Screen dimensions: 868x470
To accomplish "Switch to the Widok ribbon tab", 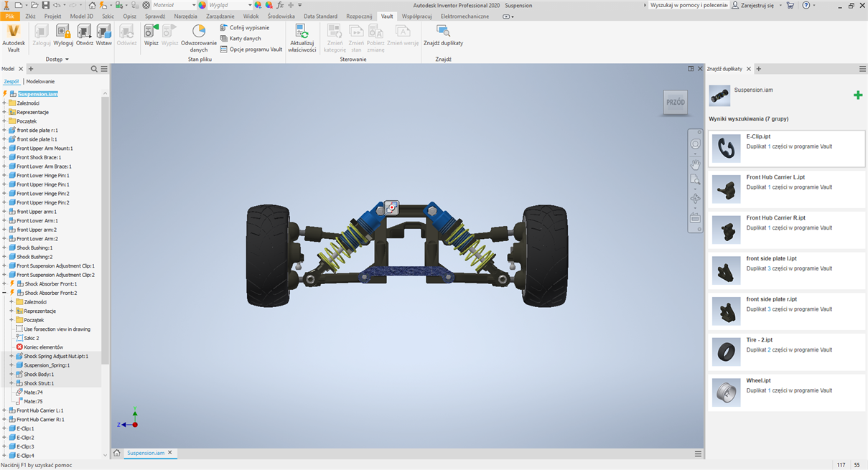I will pos(251,16).
